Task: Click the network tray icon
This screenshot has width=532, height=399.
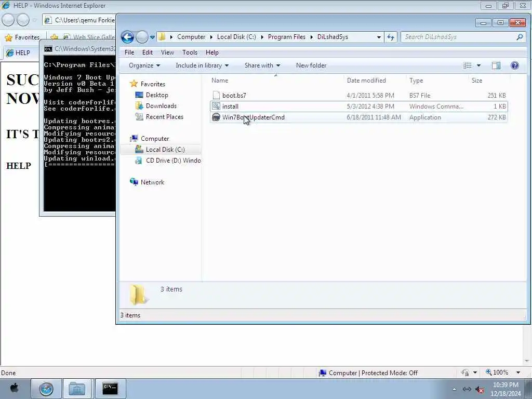Action: click(467, 390)
